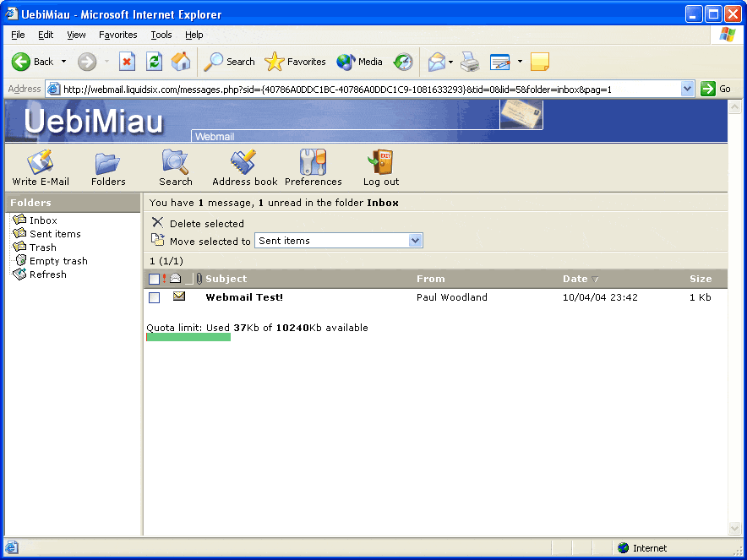Click the Mail envelope toolbar icon
The image size is (747, 560).
pos(436,62)
